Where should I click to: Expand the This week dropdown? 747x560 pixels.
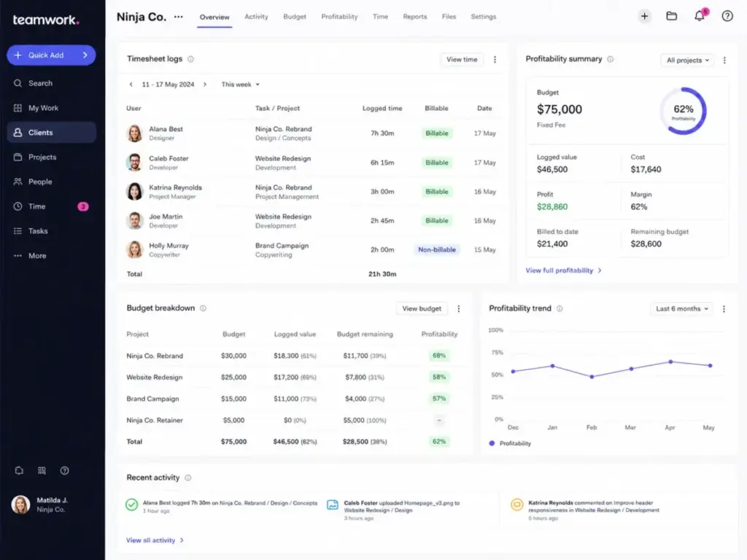click(240, 85)
